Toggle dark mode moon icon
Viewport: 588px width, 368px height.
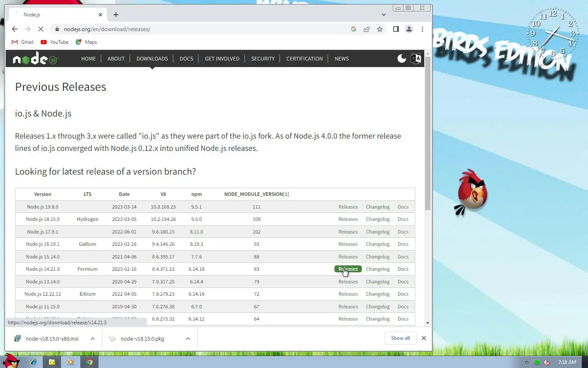tap(402, 58)
